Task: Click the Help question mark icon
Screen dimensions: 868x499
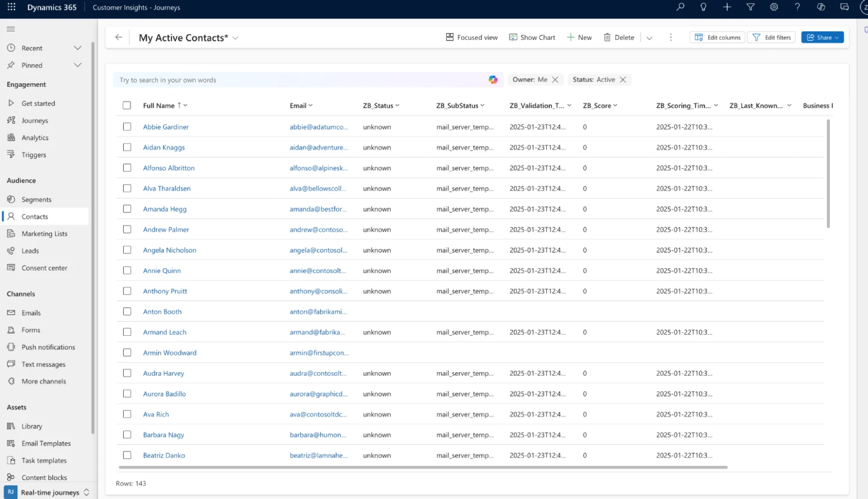Action: (x=797, y=8)
